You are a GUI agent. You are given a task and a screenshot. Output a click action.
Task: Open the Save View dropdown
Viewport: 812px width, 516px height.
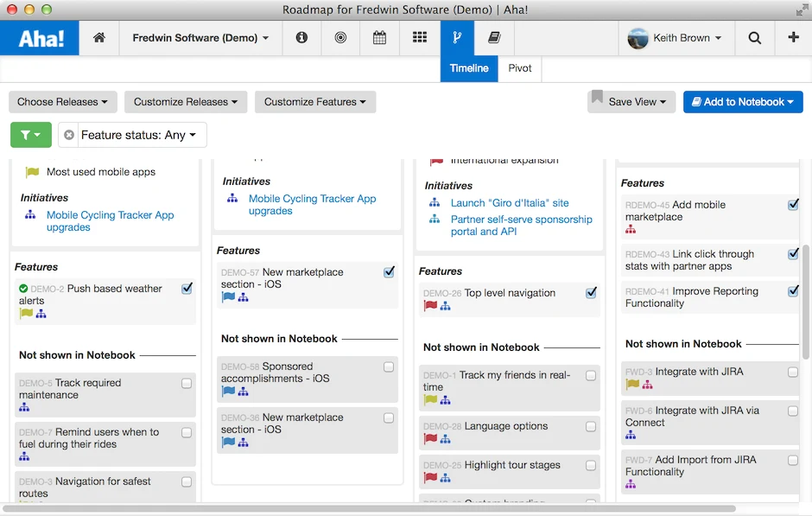(631, 102)
